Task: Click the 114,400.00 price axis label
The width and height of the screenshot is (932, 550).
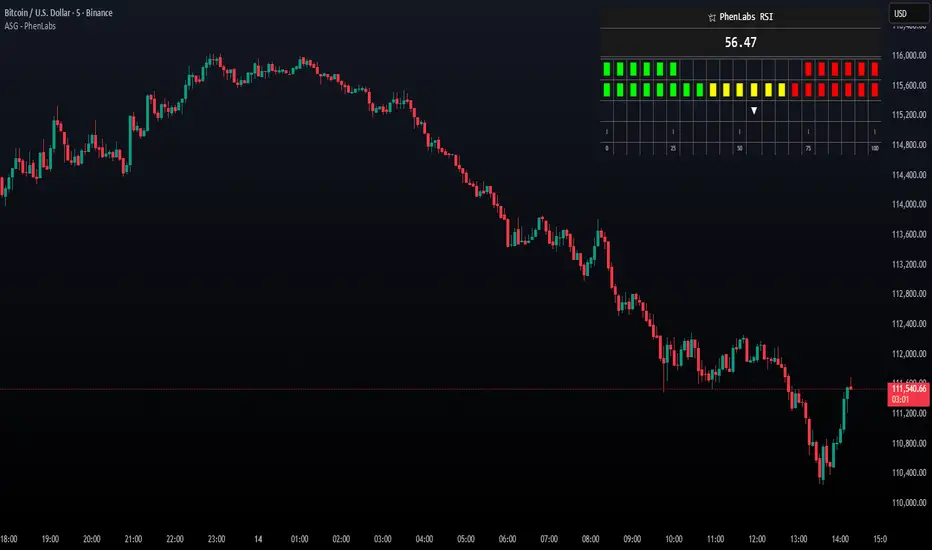Action: (x=909, y=175)
